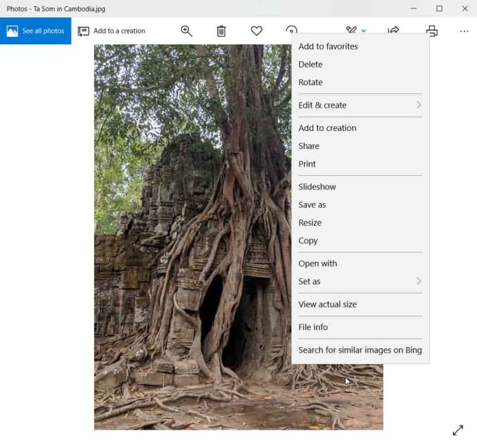Select Open with menu entry
477x448 pixels.
tap(360, 264)
